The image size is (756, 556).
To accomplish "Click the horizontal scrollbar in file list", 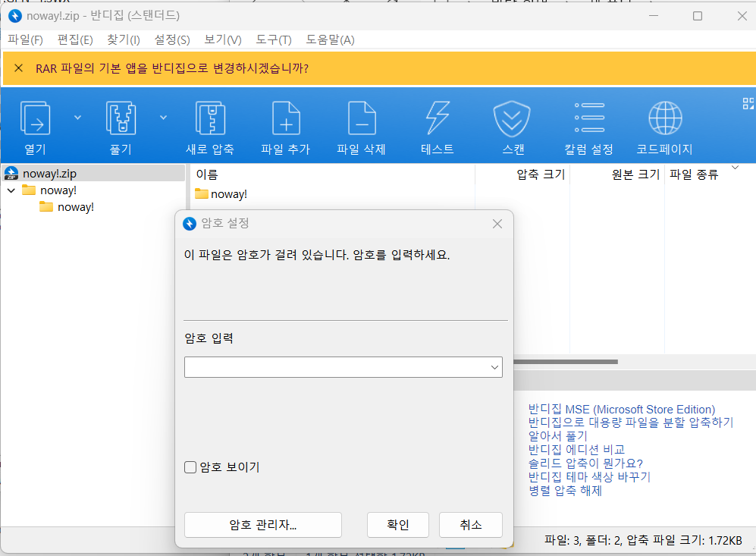I will point(566,362).
